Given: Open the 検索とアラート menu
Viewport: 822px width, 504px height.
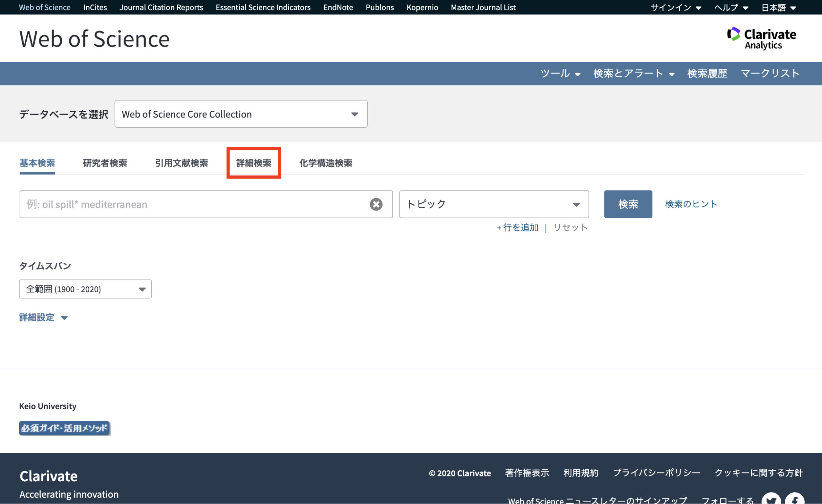Looking at the screenshot, I should point(634,73).
